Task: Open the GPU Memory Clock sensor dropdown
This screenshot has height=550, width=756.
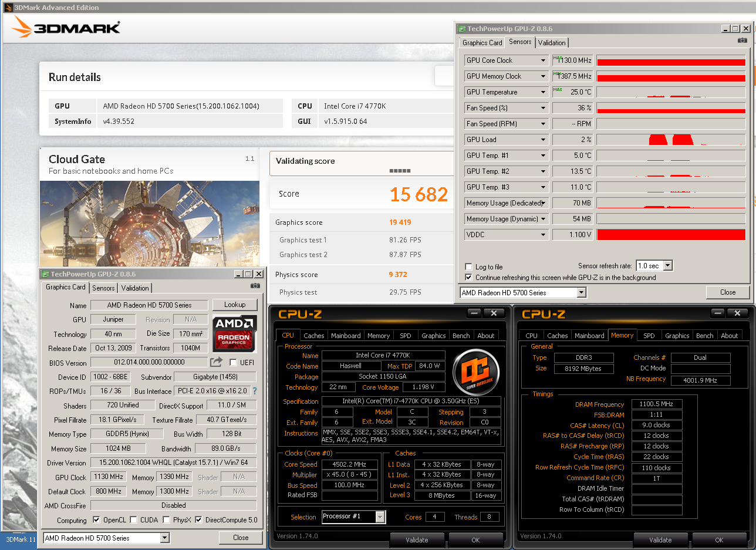Action: point(544,76)
